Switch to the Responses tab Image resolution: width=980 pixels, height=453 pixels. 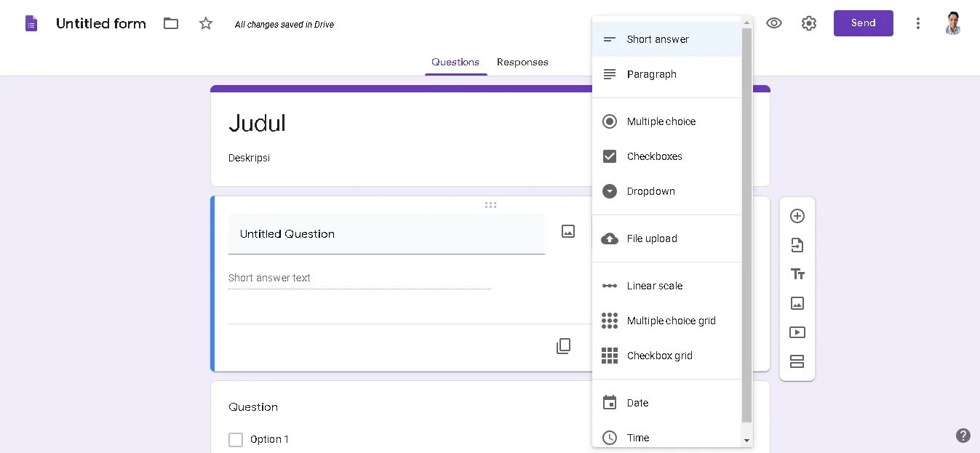tap(522, 62)
